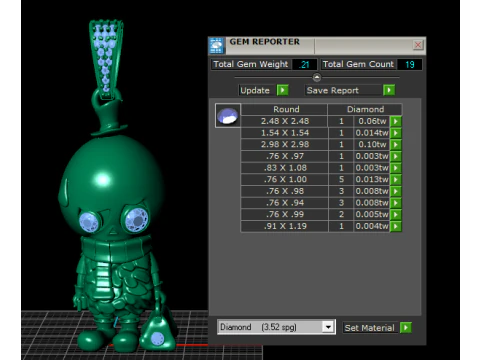
Task: Select the 1.54 X 1.54 size cell
Action: pos(284,133)
